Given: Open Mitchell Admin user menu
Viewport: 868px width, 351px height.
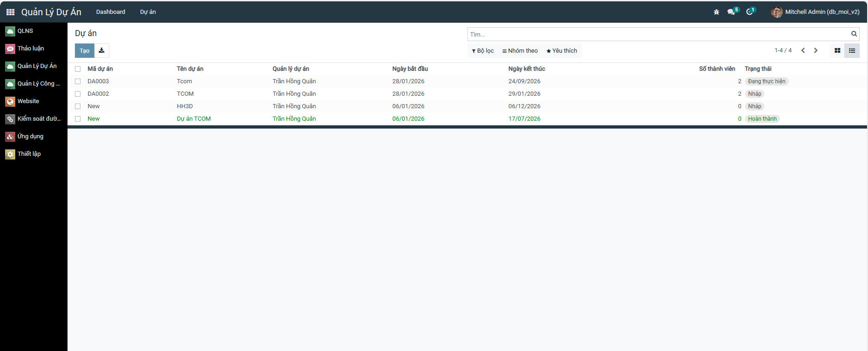Looking at the screenshot, I should [x=815, y=12].
